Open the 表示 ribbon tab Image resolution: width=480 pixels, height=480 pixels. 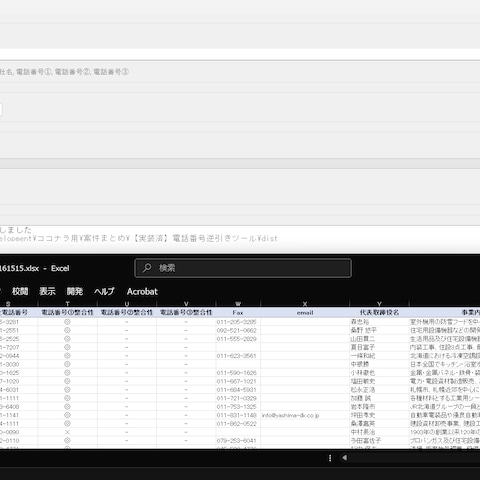(x=47, y=291)
